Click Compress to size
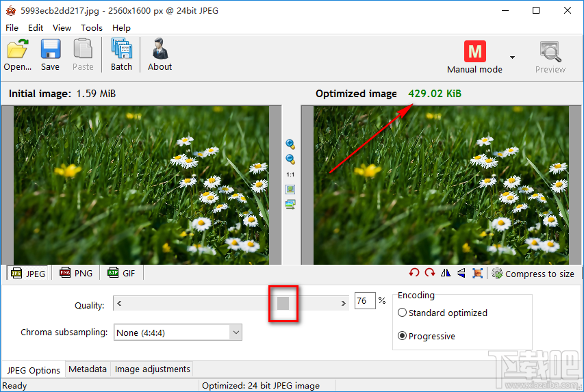The height and width of the screenshot is (392, 584). tap(533, 274)
